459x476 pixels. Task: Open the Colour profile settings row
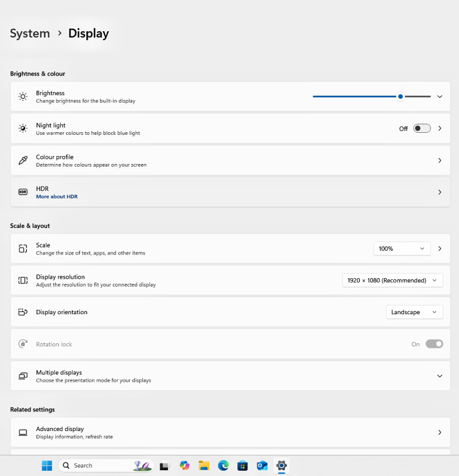point(230,160)
